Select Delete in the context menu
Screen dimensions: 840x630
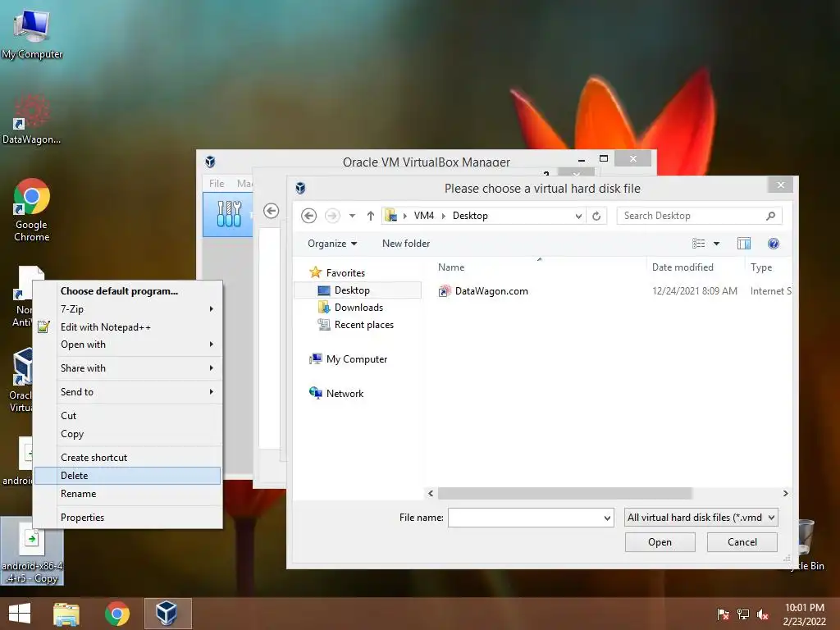[127, 476]
